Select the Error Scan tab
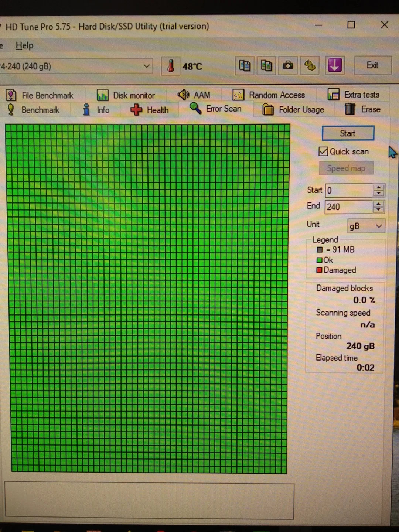 [216, 109]
